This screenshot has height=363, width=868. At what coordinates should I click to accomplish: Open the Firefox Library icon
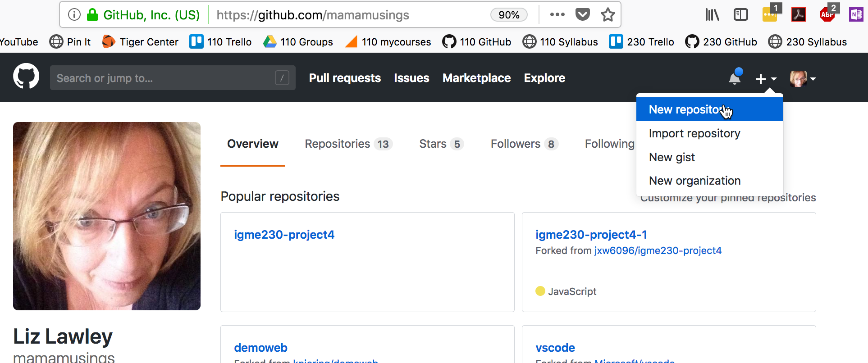(712, 15)
